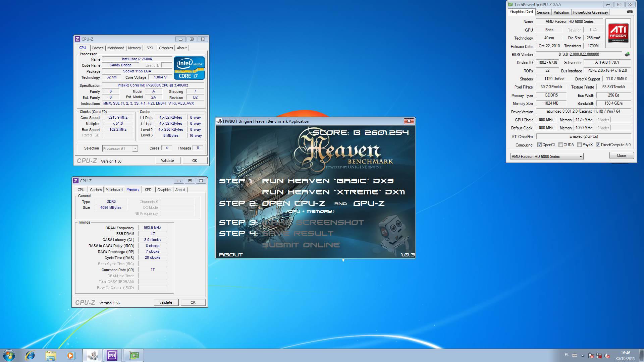Switch to the HWBOT Heaven robot taskbar button
The height and width of the screenshot is (362, 644).
point(92,355)
